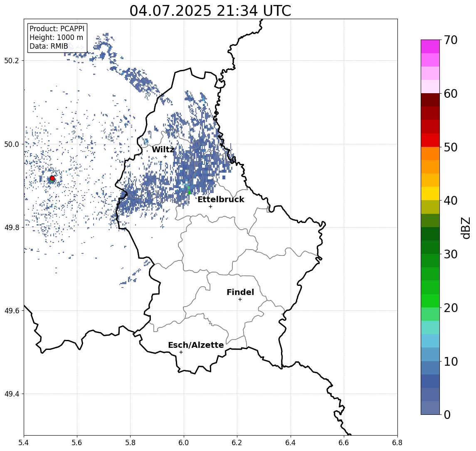This screenshot has width=476, height=451.
Task: Click the 49.4 latitude axis label
Action: (x=11, y=394)
